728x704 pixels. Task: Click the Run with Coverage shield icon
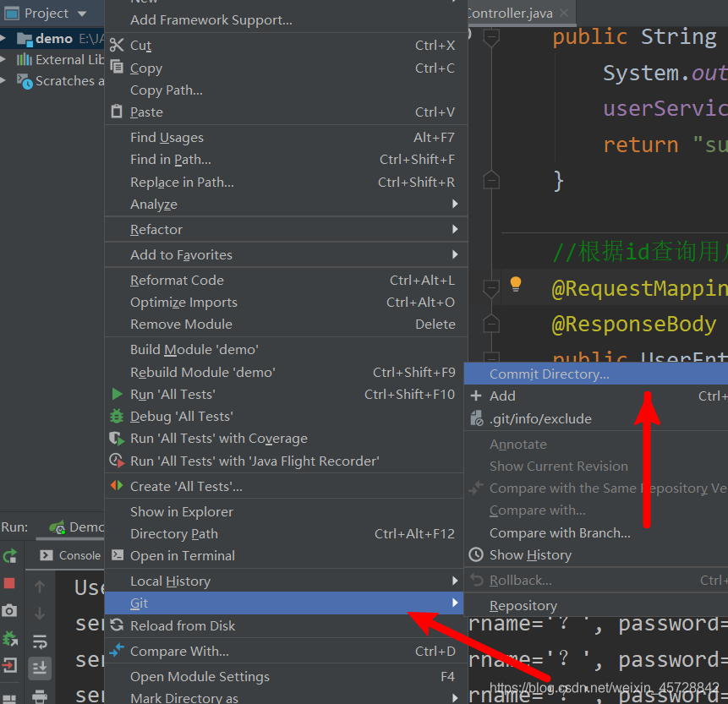[117, 438]
